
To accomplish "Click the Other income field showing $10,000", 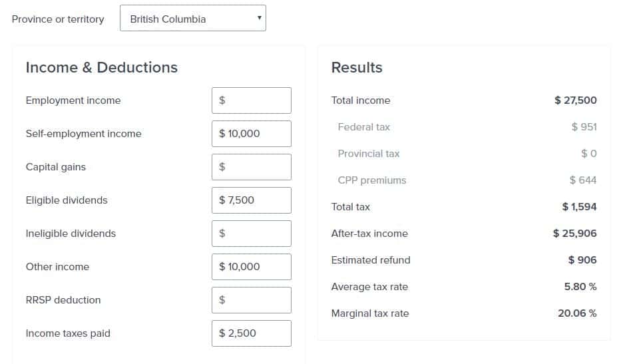I will tap(251, 267).
